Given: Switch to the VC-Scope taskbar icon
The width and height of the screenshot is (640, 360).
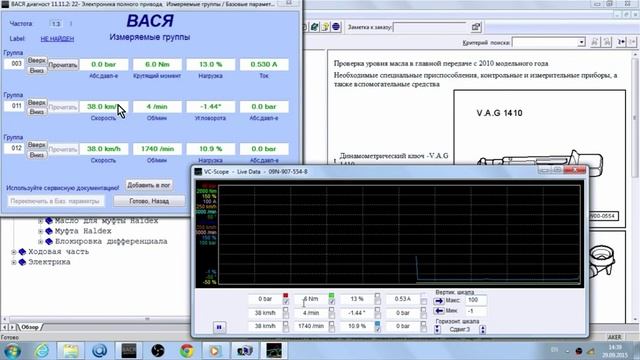Looking at the screenshot, I should [273, 351].
